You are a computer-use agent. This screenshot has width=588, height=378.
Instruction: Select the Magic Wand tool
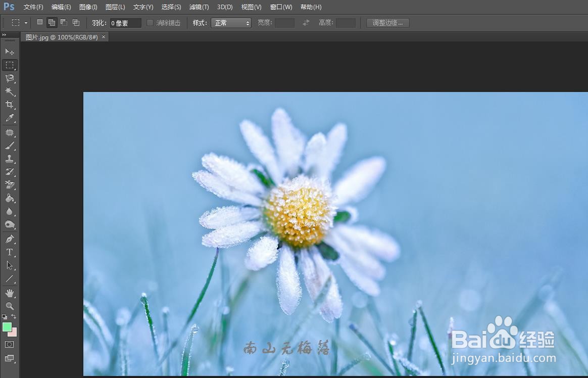[10, 91]
